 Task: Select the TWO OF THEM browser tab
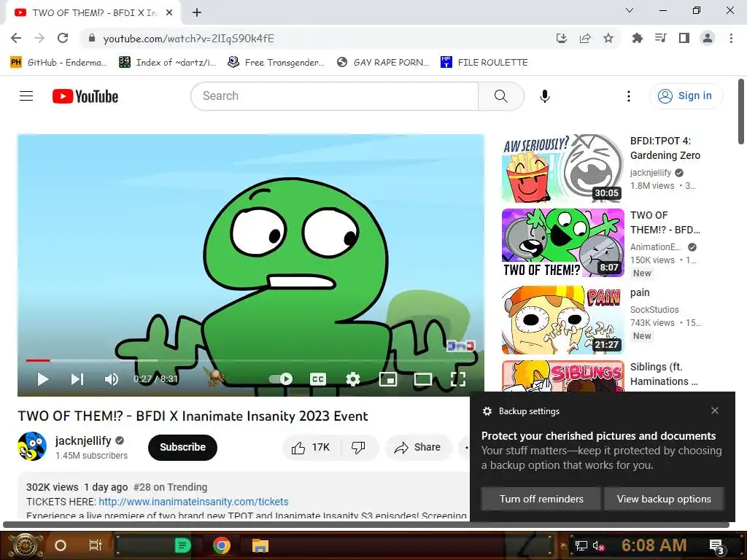(93, 13)
